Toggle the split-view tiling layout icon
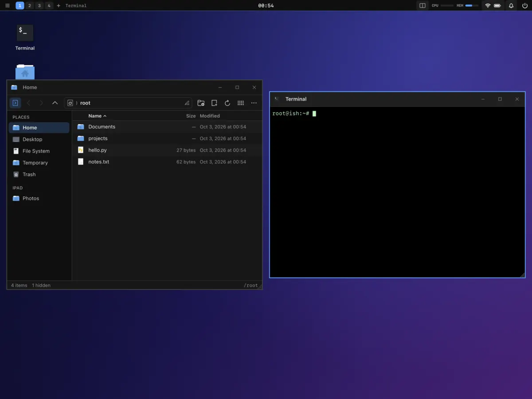Screen dimensions: 532x399 (422, 5)
